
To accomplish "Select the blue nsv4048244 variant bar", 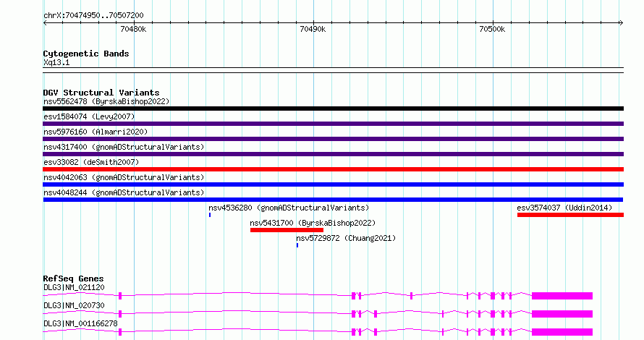I will pyautogui.click(x=333, y=200).
